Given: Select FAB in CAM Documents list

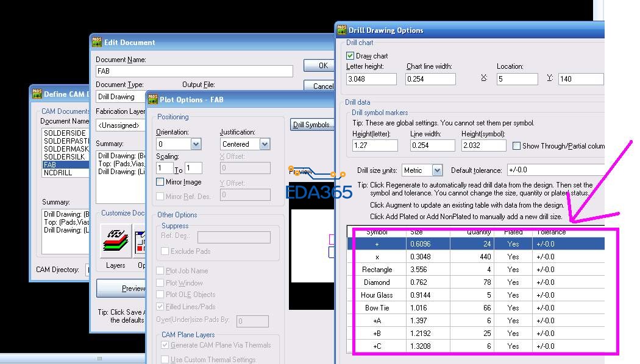Looking at the screenshot, I should click(65, 165).
